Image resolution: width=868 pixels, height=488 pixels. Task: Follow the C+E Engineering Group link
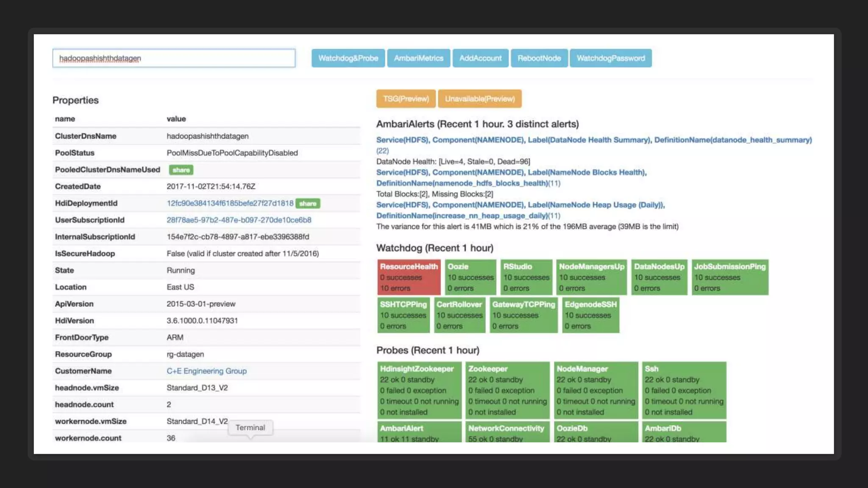tap(206, 371)
